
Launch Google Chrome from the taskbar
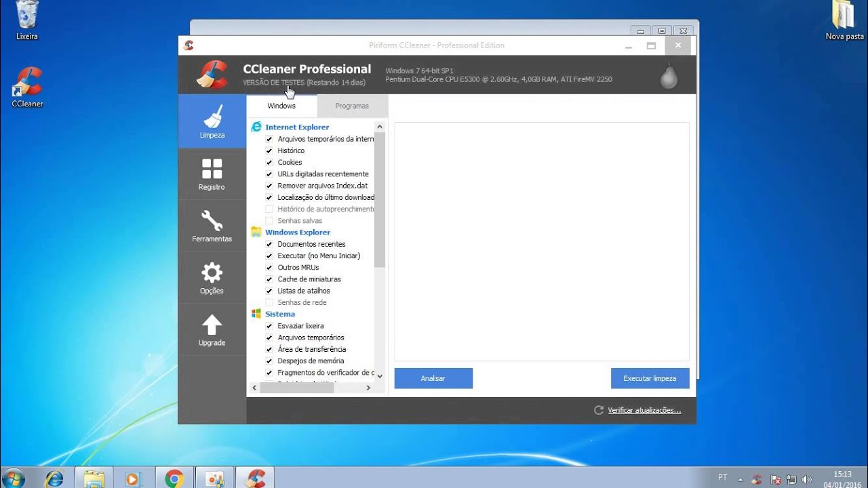pyautogui.click(x=174, y=478)
